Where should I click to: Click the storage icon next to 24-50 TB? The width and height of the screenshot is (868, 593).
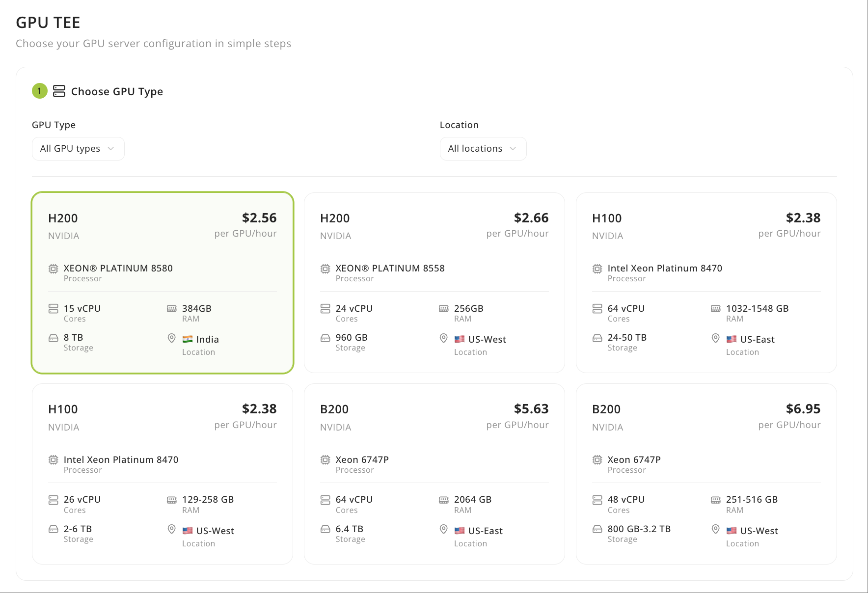597,338
